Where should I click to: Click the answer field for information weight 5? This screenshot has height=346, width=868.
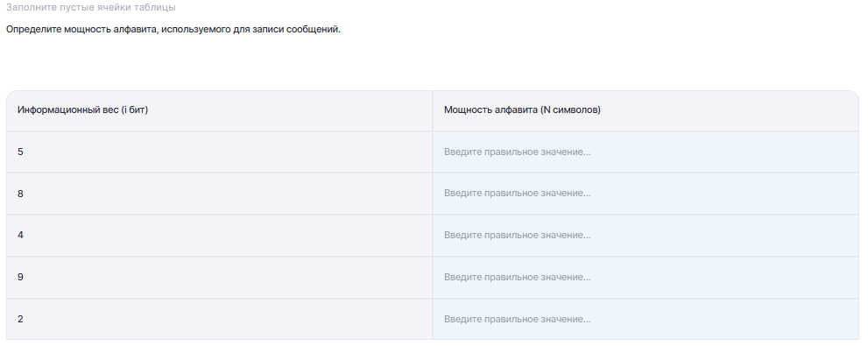click(646, 152)
